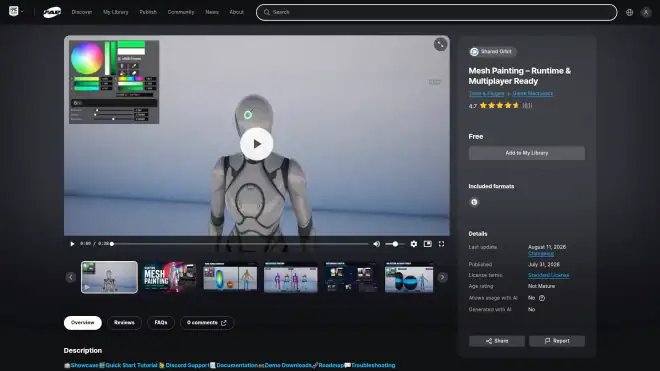Open the Allows usage with AI help icon

(x=542, y=298)
